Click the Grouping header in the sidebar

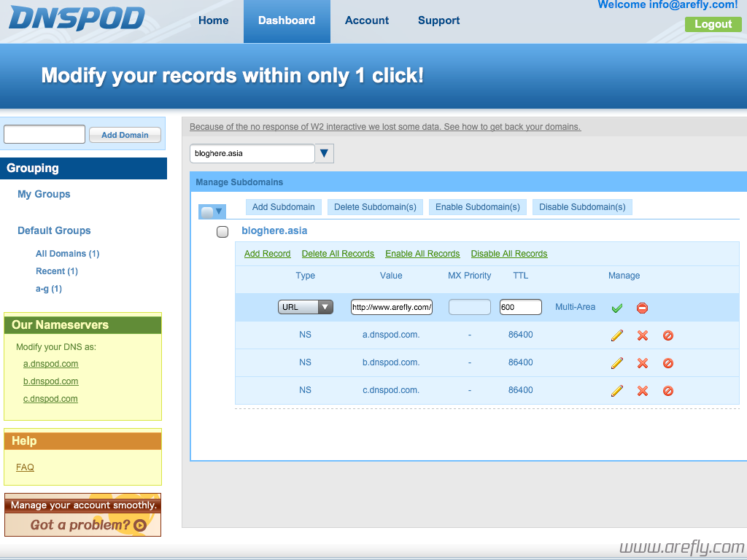tap(83, 168)
